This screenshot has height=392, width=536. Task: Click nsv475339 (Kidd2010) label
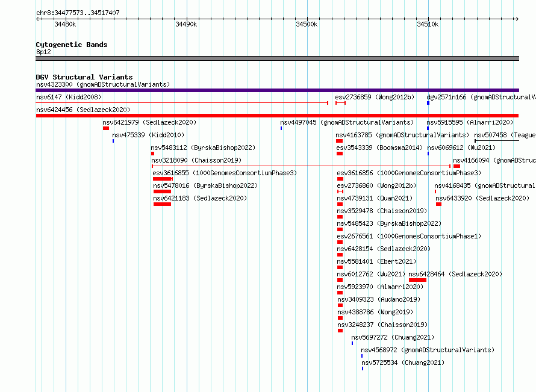(x=148, y=135)
